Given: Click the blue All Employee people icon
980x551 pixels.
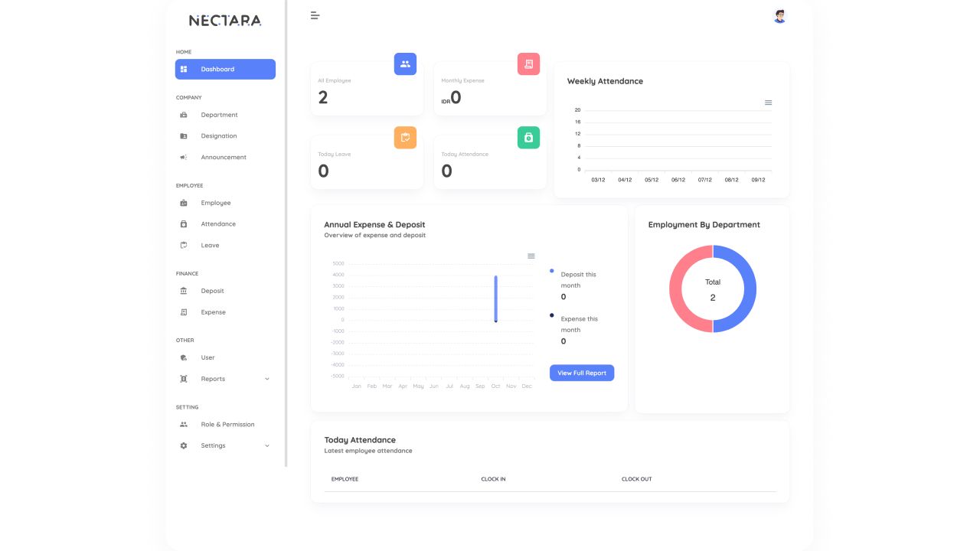Looking at the screenshot, I should pyautogui.click(x=405, y=64).
